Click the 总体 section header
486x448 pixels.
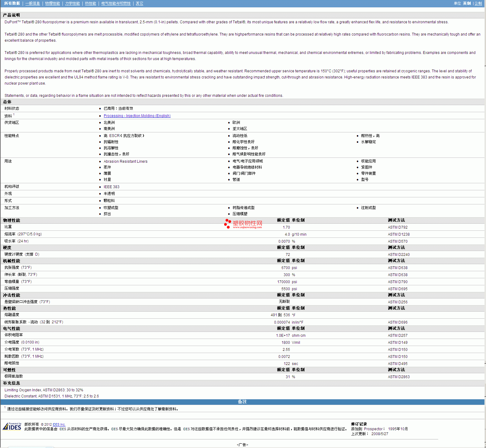7,102
